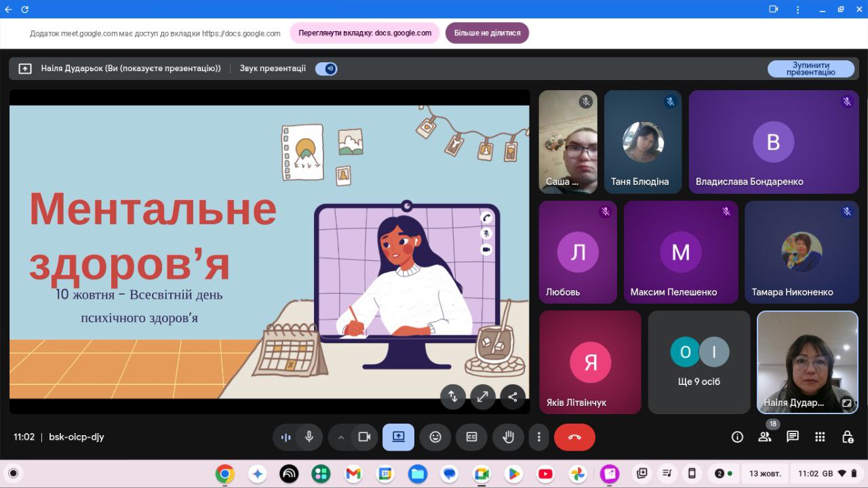
Task: Click "Зупинити презентацію" button
Action: tap(810, 68)
